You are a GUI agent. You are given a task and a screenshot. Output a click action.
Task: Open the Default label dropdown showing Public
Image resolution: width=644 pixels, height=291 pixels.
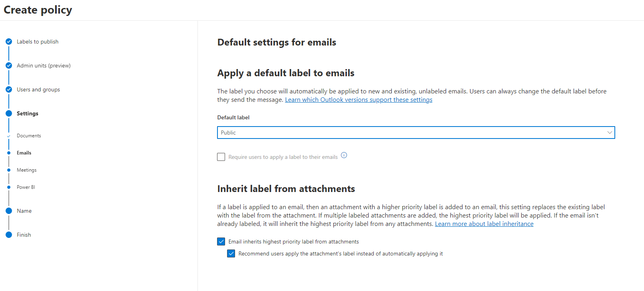click(416, 133)
